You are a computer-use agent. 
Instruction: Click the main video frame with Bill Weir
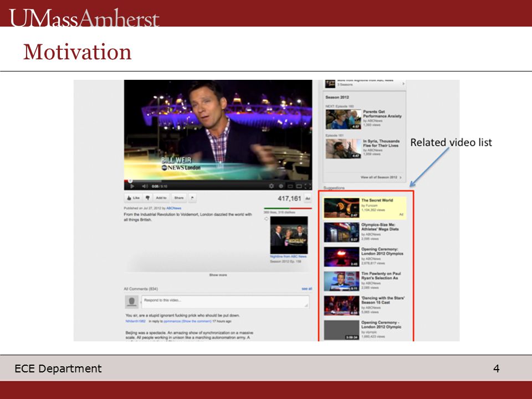point(218,129)
